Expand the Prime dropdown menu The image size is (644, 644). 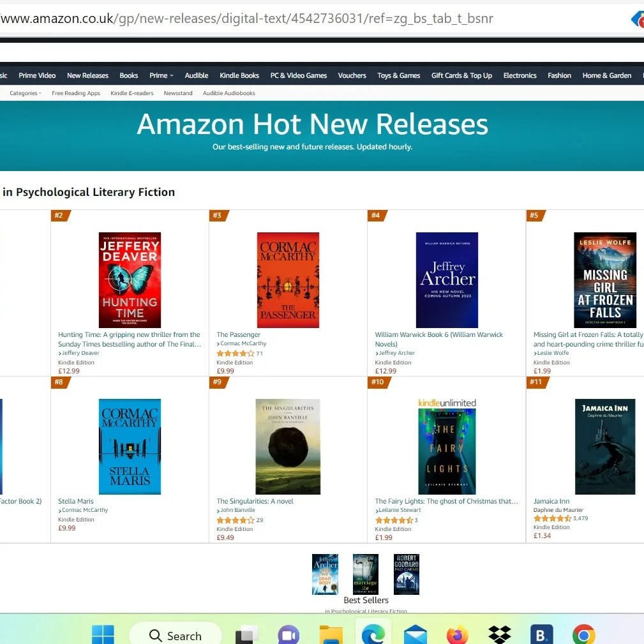click(161, 75)
